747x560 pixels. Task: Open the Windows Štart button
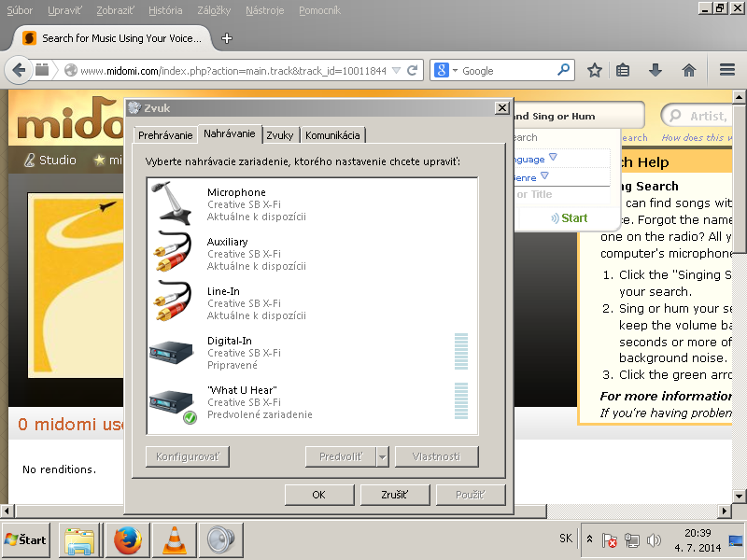[26, 540]
